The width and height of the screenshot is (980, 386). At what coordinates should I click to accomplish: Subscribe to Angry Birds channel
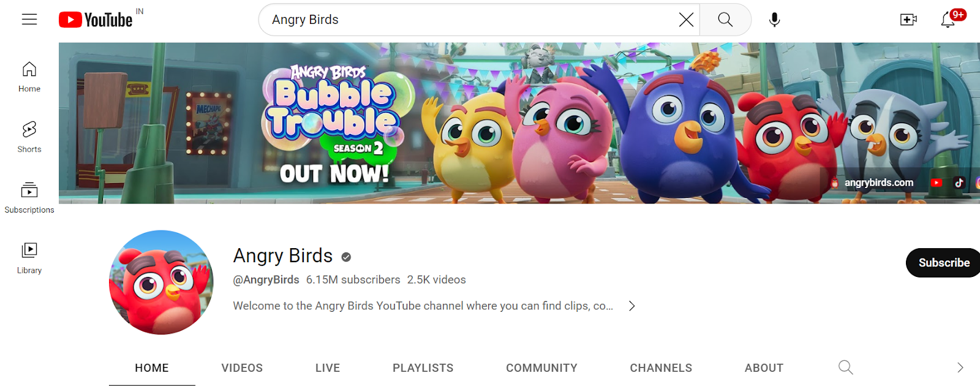pyautogui.click(x=943, y=263)
